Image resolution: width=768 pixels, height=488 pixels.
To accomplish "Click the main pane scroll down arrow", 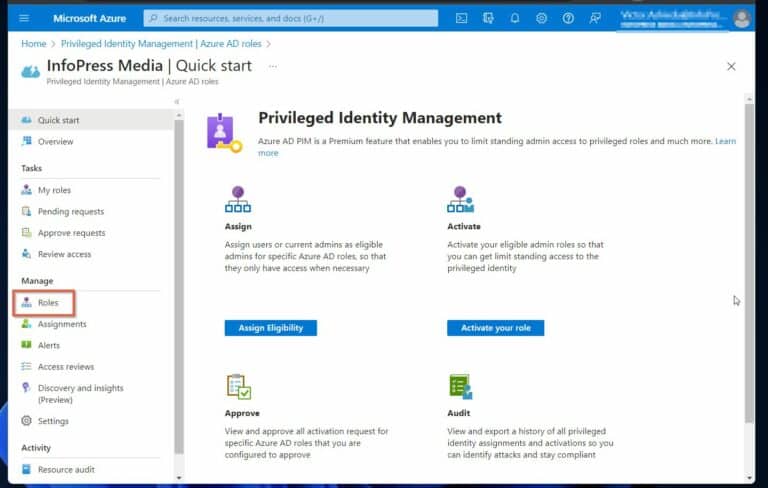I will click(x=749, y=478).
